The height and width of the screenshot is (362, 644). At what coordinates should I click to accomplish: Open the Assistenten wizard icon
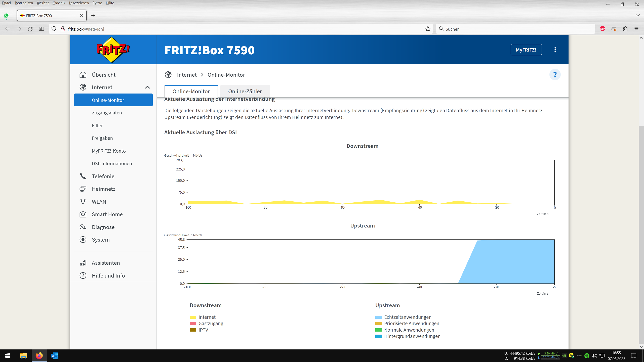pyautogui.click(x=83, y=263)
